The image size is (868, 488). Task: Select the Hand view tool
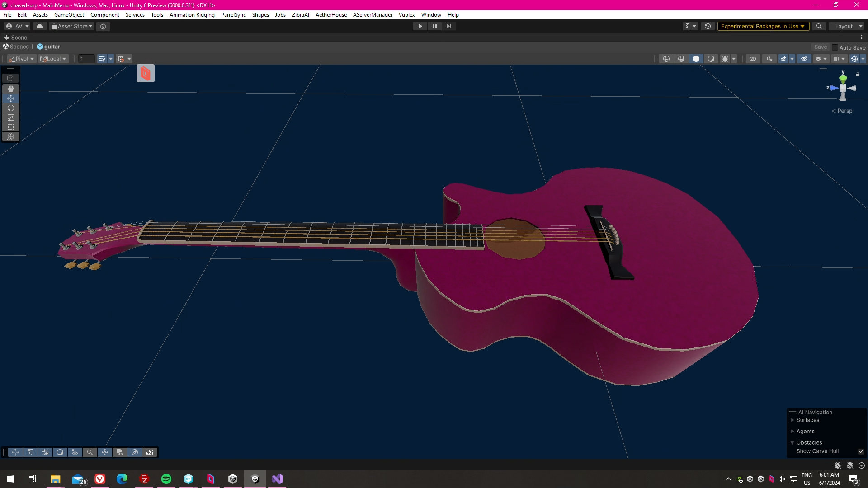click(x=11, y=89)
